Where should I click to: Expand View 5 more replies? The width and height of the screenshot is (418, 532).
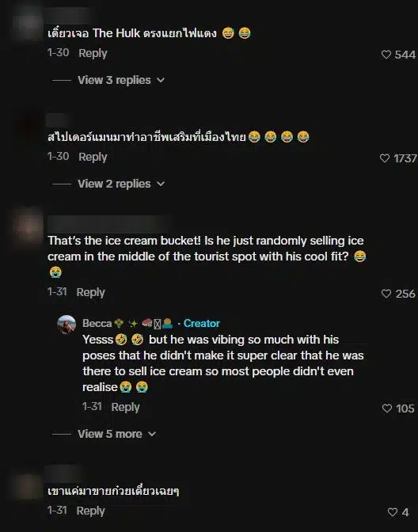[109, 434]
